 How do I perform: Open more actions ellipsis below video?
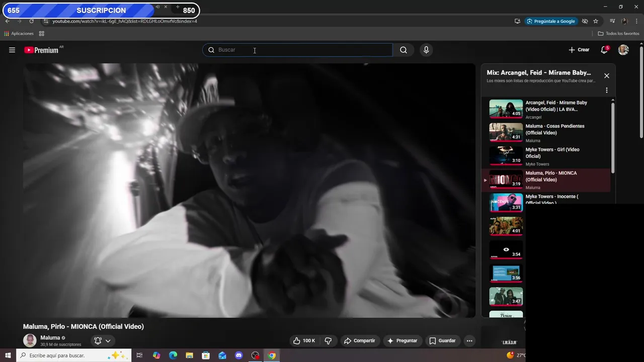coord(469,340)
